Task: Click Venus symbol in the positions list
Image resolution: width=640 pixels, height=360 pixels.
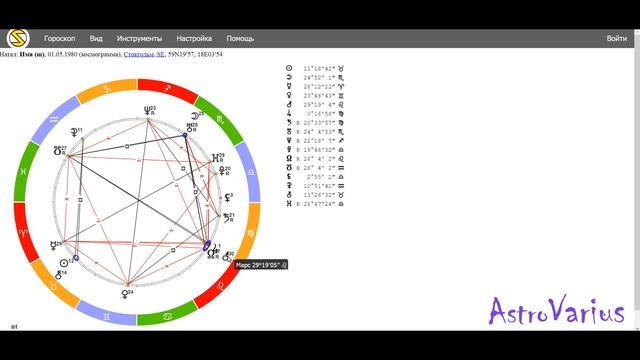Action: (289, 95)
